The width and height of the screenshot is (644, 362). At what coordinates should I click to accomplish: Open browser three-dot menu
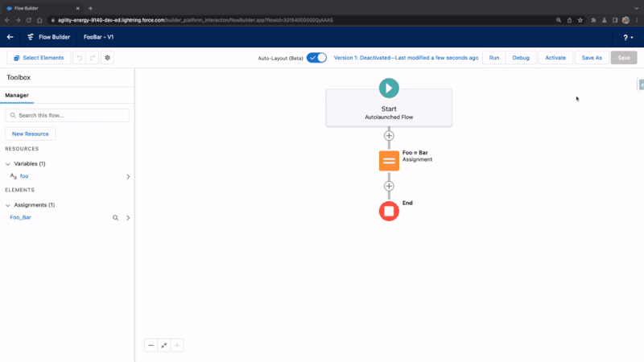click(637, 20)
